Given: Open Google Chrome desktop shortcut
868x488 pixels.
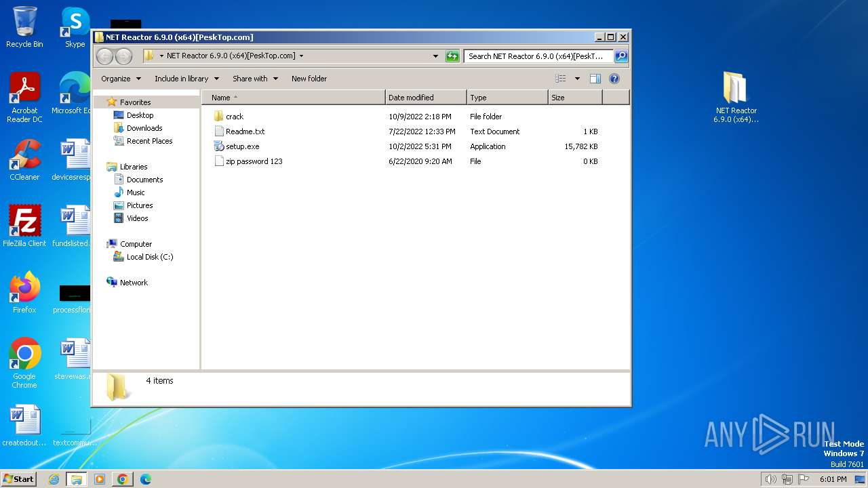Looking at the screenshot, I should pos(24,363).
